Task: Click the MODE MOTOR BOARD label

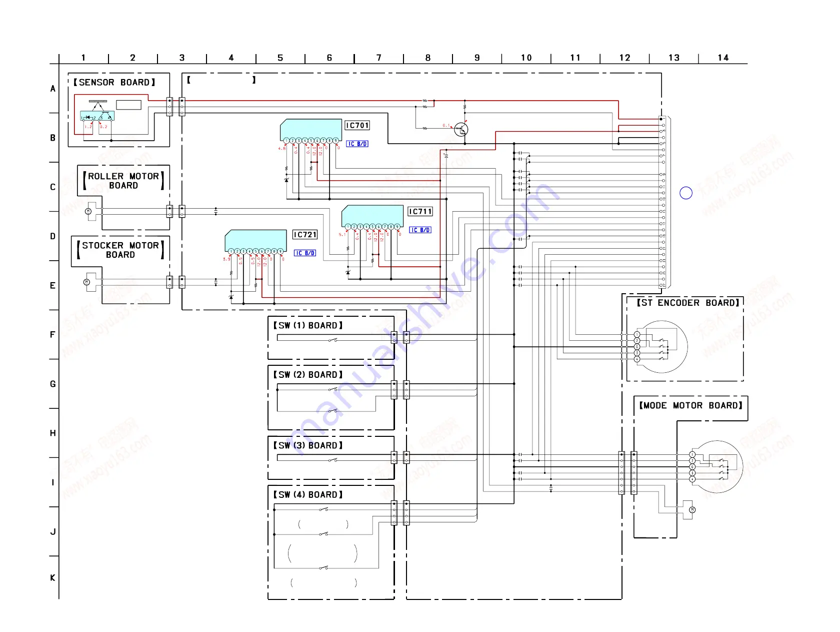Action: pos(691,406)
